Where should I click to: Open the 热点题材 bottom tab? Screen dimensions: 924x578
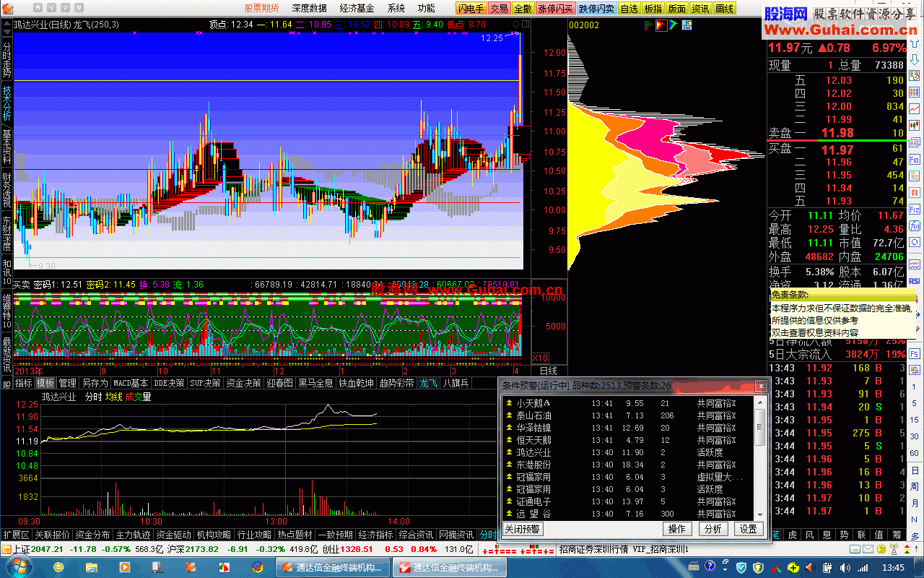click(x=295, y=535)
